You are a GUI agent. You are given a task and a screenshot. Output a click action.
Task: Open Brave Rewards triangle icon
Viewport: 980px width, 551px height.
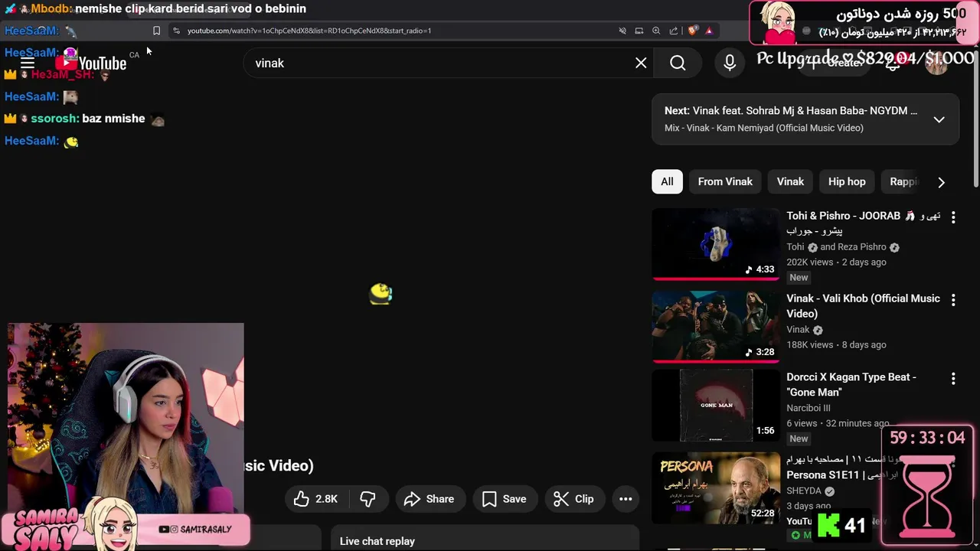(x=709, y=31)
